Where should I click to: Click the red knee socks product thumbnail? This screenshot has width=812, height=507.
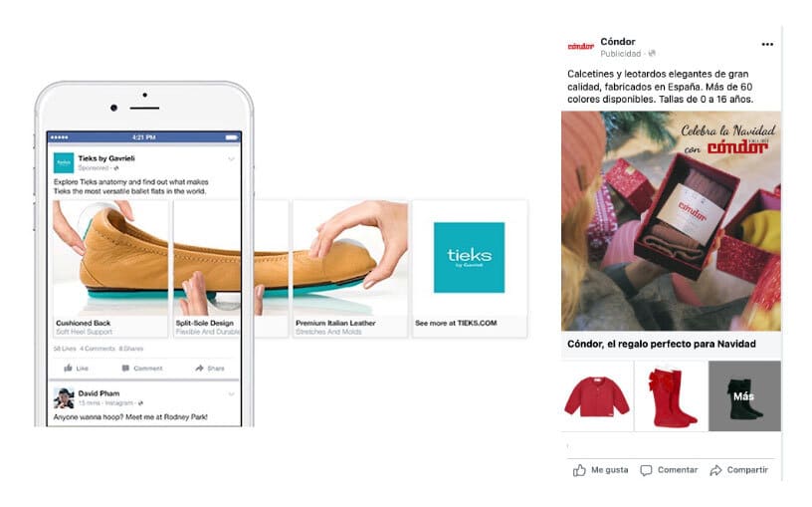671,396
